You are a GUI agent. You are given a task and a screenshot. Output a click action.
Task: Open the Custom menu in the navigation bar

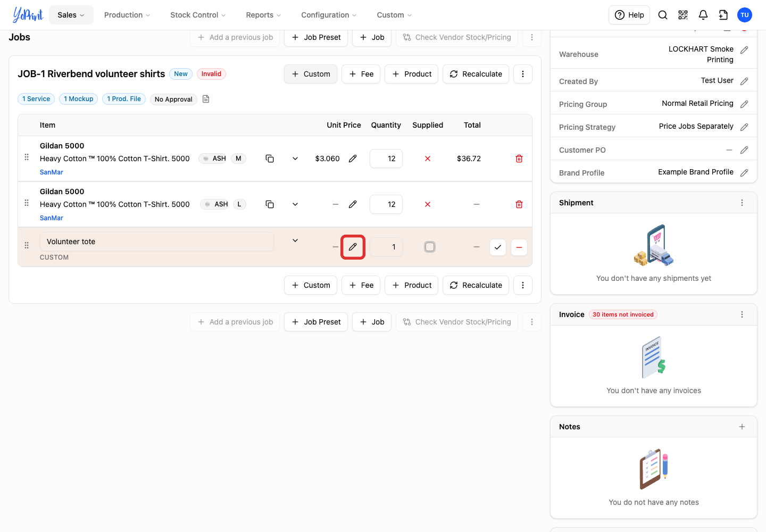394,15
